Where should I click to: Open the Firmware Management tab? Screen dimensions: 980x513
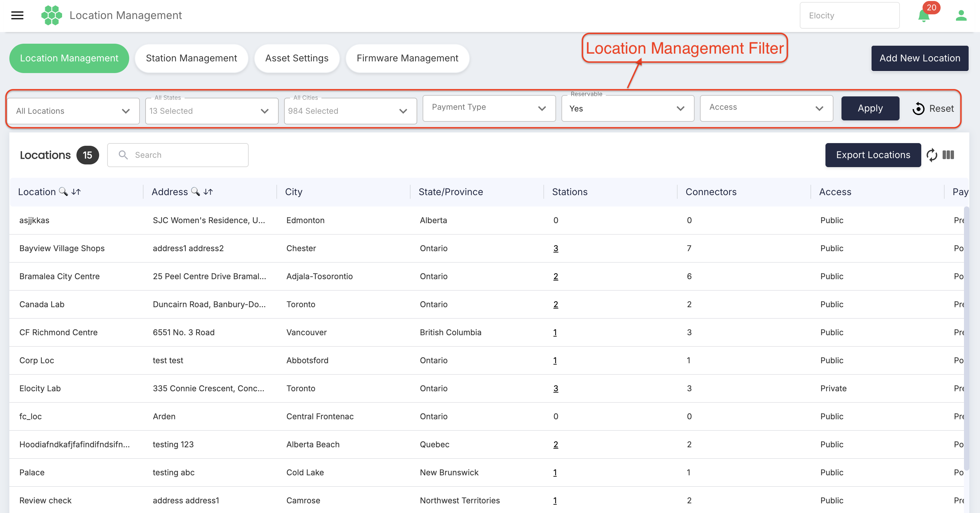pyautogui.click(x=407, y=58)
